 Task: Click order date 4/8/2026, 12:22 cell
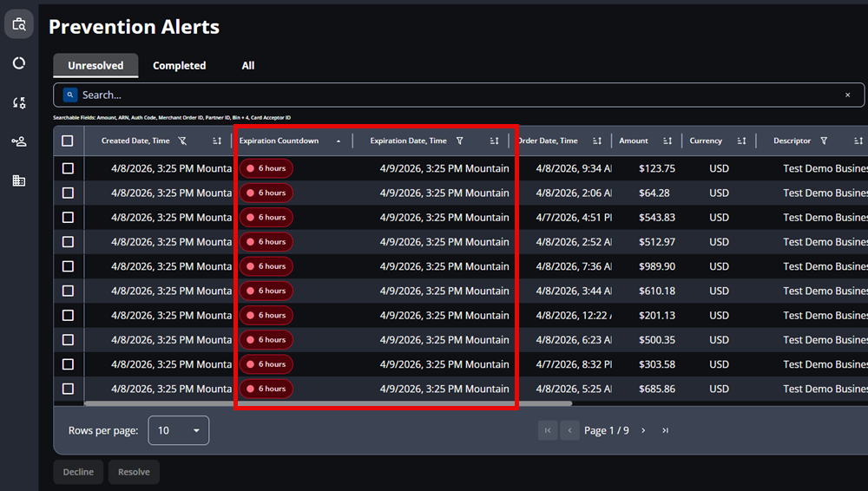pyautogui.click(x=574, y=315)
